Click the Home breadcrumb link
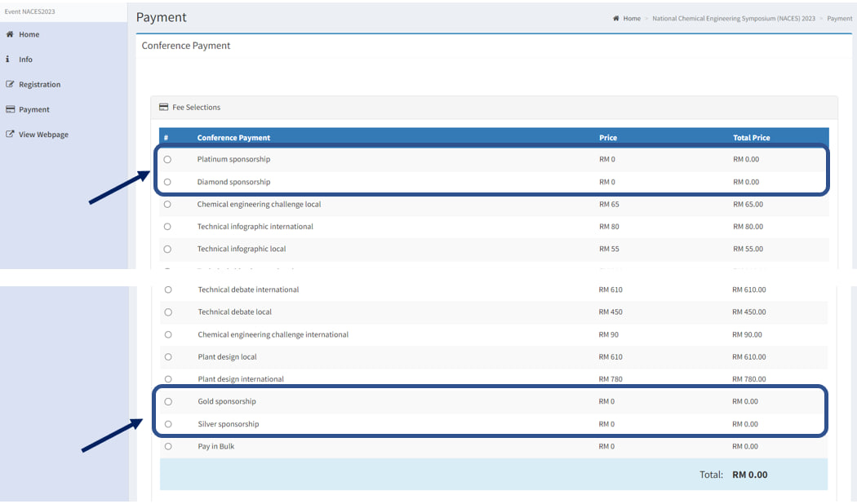Viewport: 857px width, 504px height. [632, 18]
